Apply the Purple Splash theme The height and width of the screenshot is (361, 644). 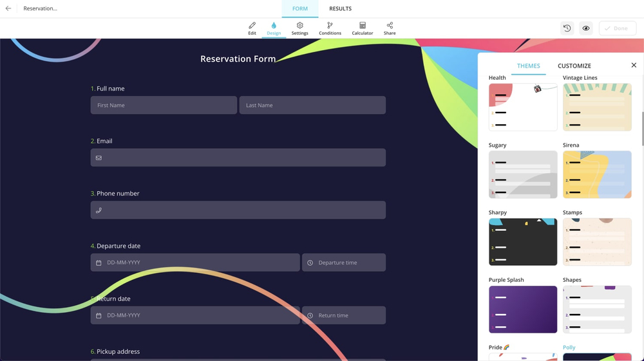click(522, 310)
